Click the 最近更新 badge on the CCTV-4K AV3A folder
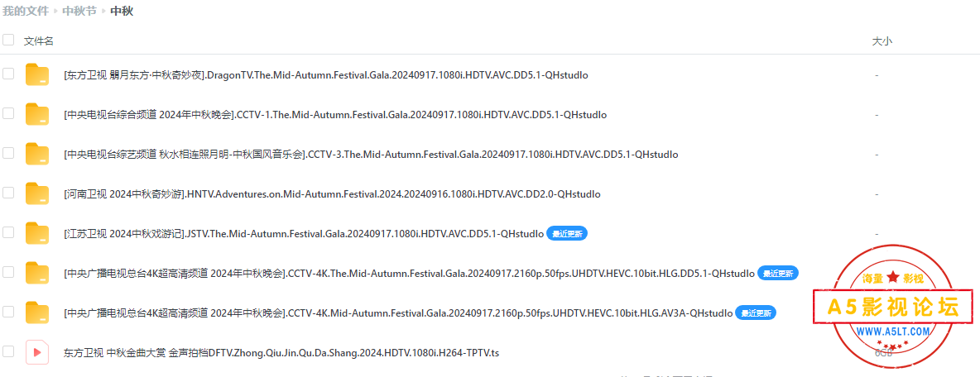The height and width of the screenshot is (377, 980). pyautogui.click(x=756, y=313)
